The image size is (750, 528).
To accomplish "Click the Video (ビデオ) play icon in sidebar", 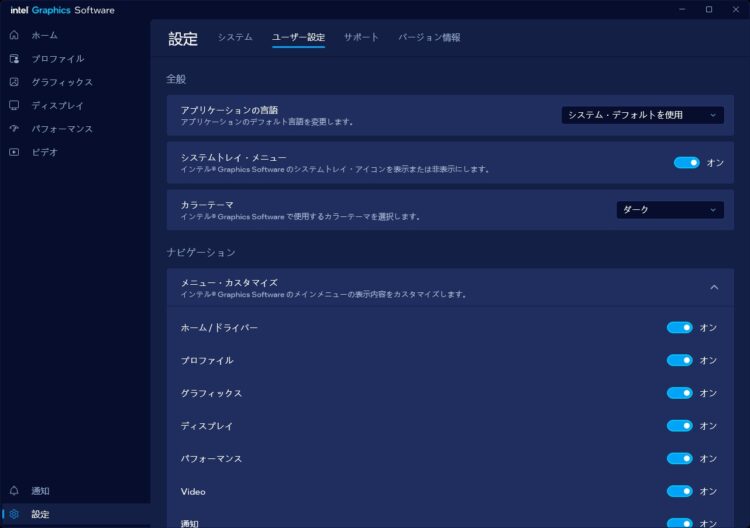I will pyautogui.click(x=14, y=152).
